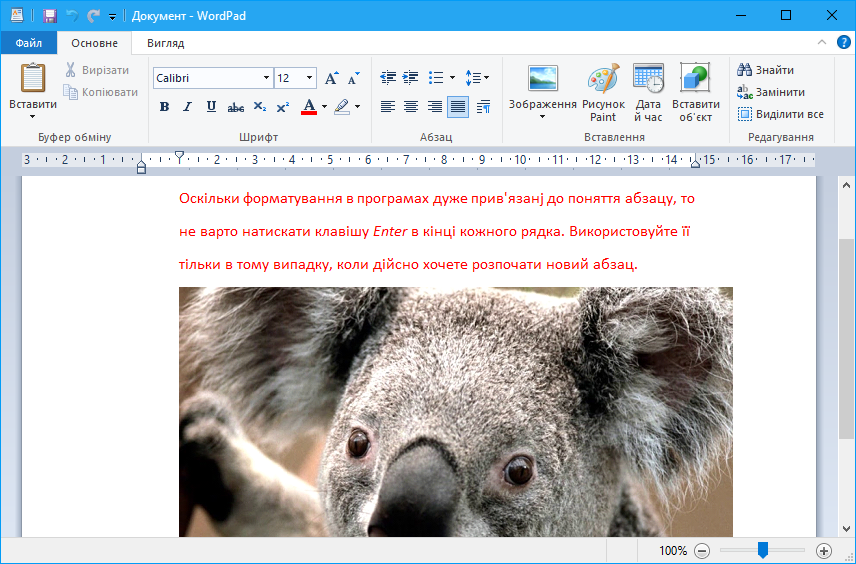
Task: Insert a Рисунок Paint drawing
Action: 603,92
